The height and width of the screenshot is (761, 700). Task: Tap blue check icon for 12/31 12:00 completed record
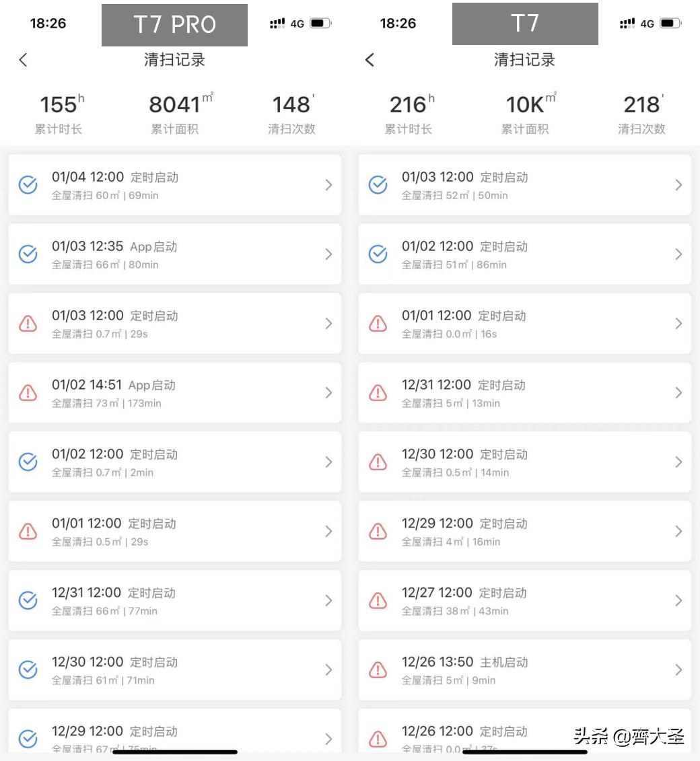[x=28, y=601]
